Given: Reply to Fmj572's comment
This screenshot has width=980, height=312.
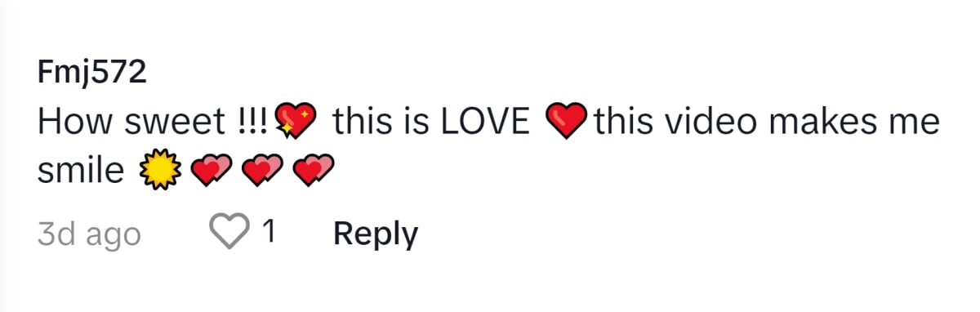Looking at the screenshot, I should pos(376,234).
